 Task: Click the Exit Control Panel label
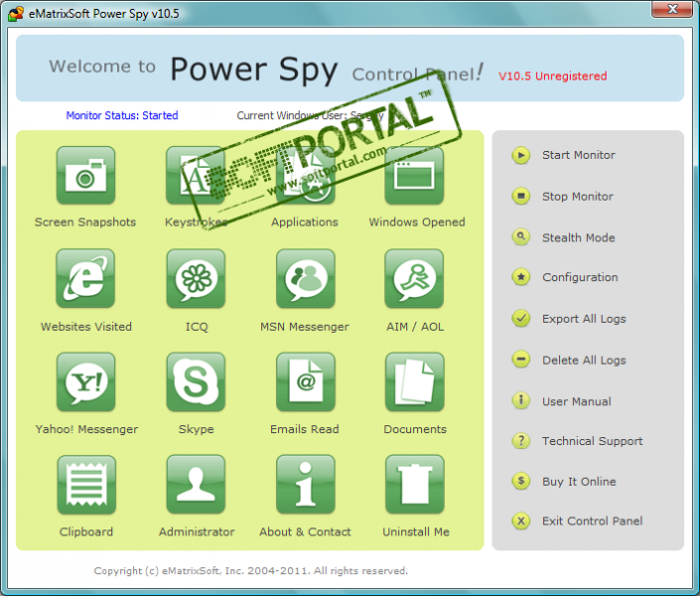(593, 521)
